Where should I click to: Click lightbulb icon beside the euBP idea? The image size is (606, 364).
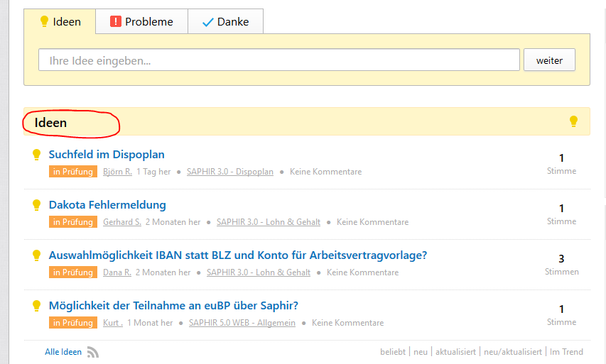coord(37,306)
